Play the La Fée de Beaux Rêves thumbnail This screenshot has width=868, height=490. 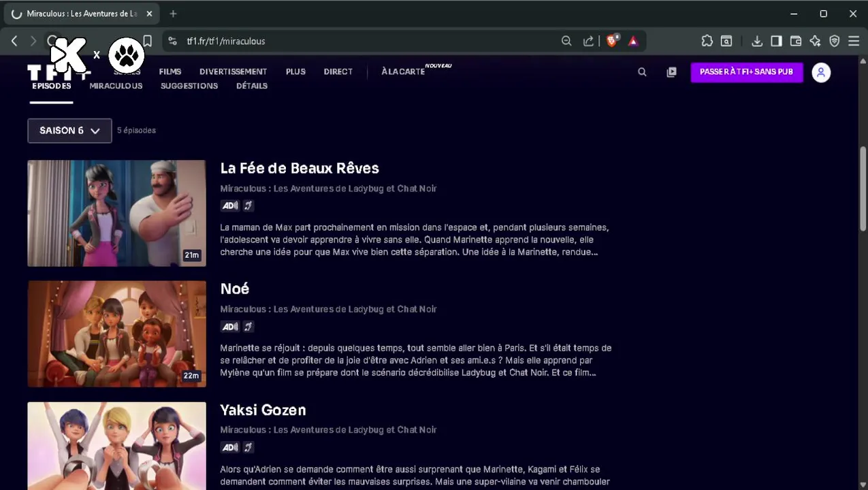point(116,213)
